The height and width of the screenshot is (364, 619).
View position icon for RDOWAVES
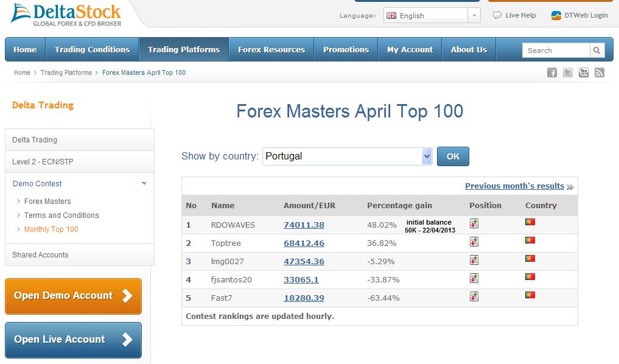[474, 223]
